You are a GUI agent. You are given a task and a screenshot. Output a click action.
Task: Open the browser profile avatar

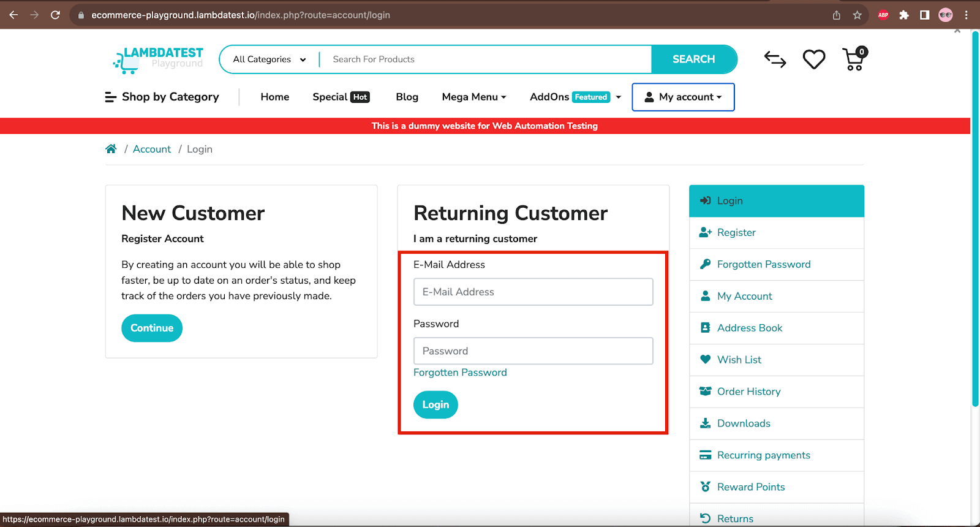(946, 15)
